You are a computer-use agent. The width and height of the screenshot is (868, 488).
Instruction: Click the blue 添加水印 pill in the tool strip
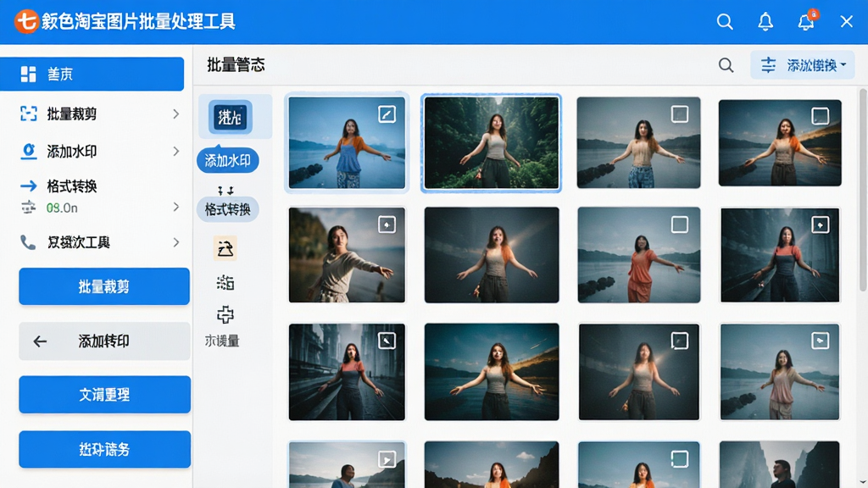(x=227, y=160)
